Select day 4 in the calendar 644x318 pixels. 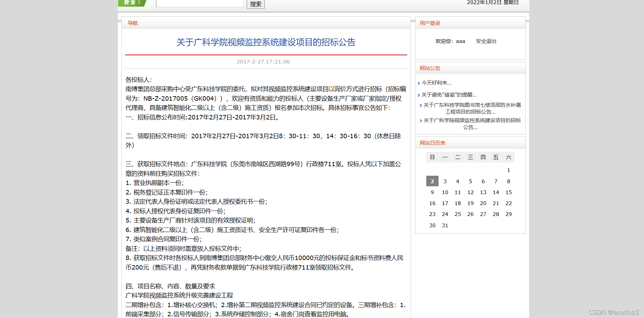point(458,182)
